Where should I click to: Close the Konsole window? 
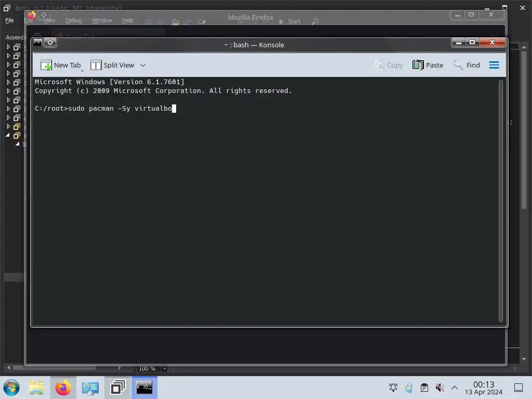tap(493, 43)
